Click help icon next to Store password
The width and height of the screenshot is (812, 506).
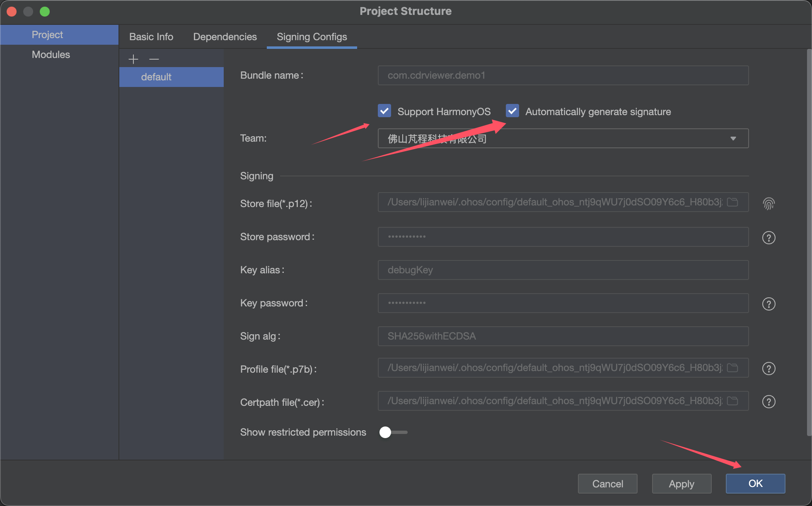tap(768, 238)
